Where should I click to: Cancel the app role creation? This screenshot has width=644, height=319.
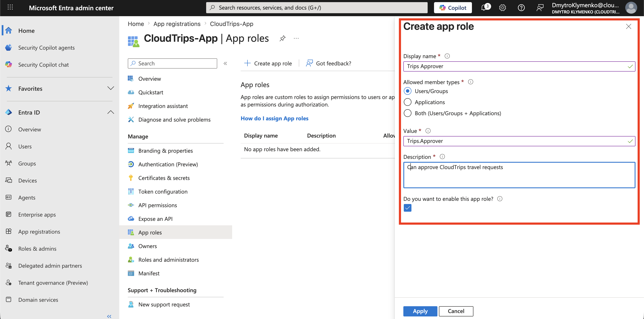pos(456,311)
